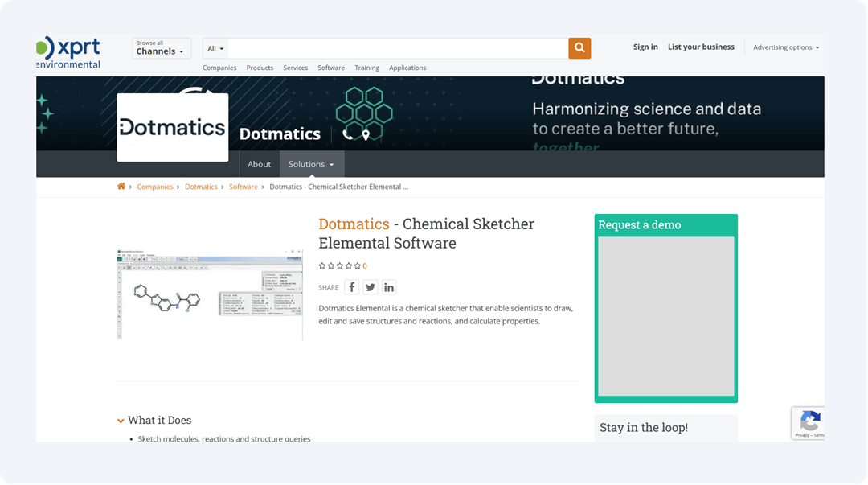Open the Advertising options dropdown

tap(785, 47)
